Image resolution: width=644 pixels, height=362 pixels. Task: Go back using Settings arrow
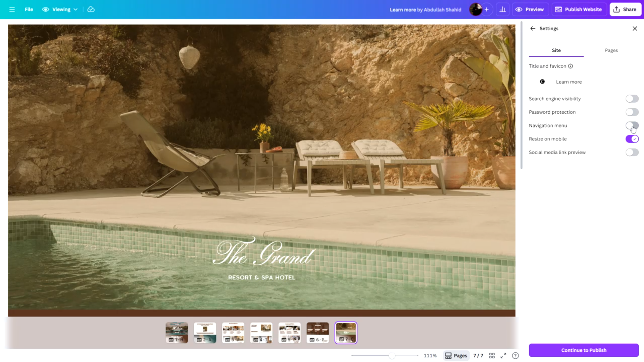point(533,29)
